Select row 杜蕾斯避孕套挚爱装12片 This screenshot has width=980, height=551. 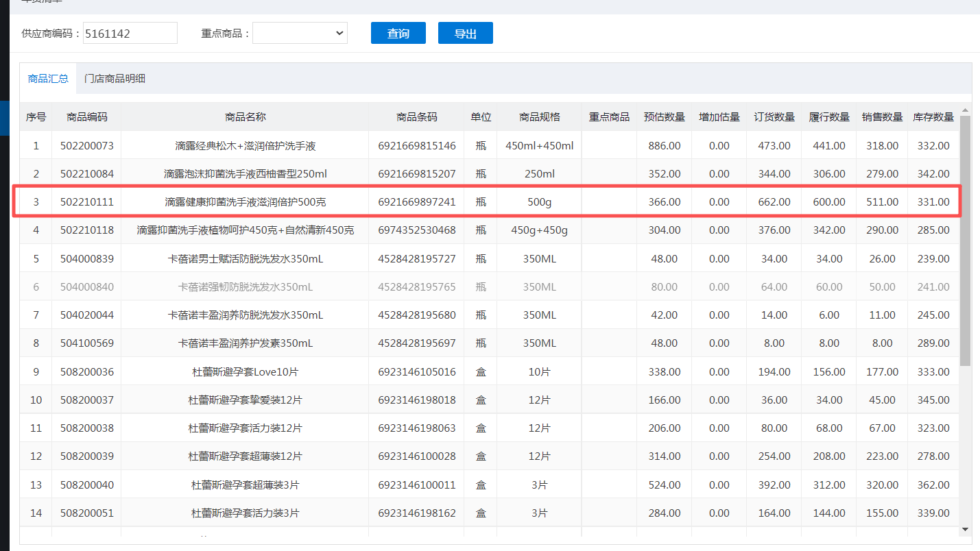point(245,400)
